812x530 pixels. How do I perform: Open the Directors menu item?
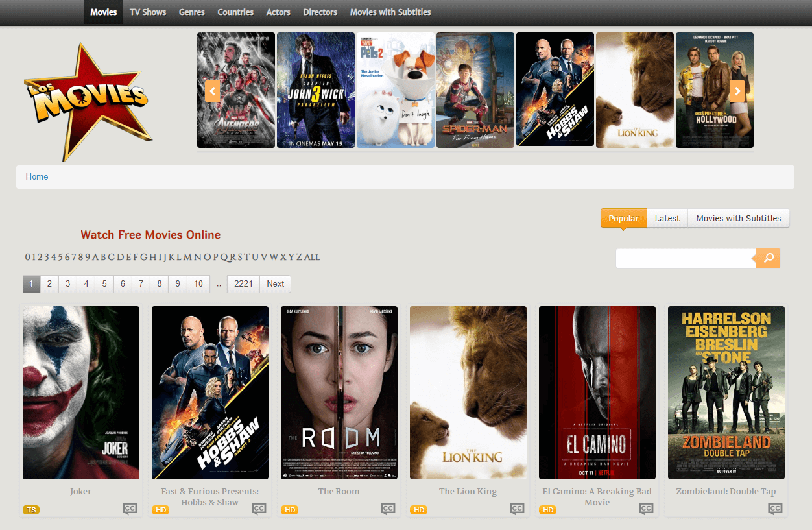point(320,12)
